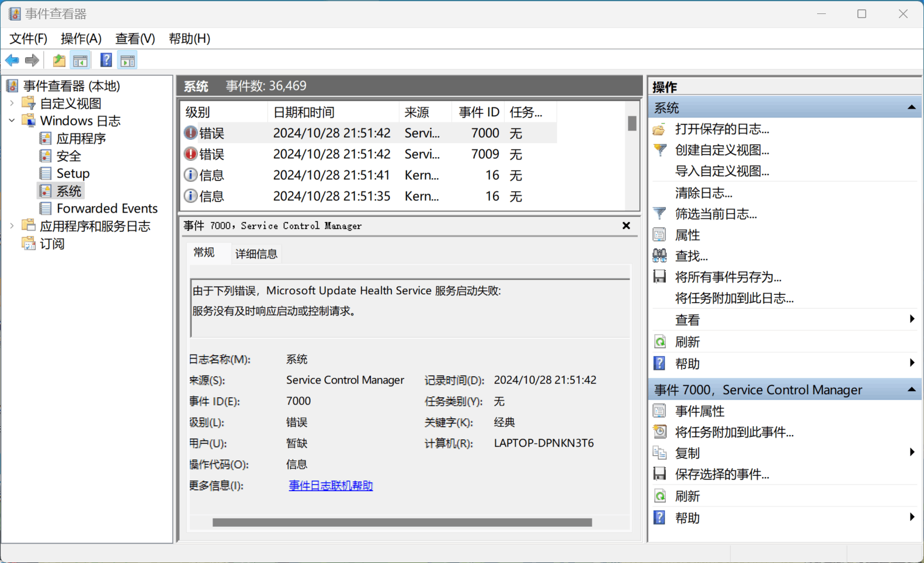Screen dimensions: 924x563
Task: Collapse 事件 7000 actions section
Action: pos(911,390)
